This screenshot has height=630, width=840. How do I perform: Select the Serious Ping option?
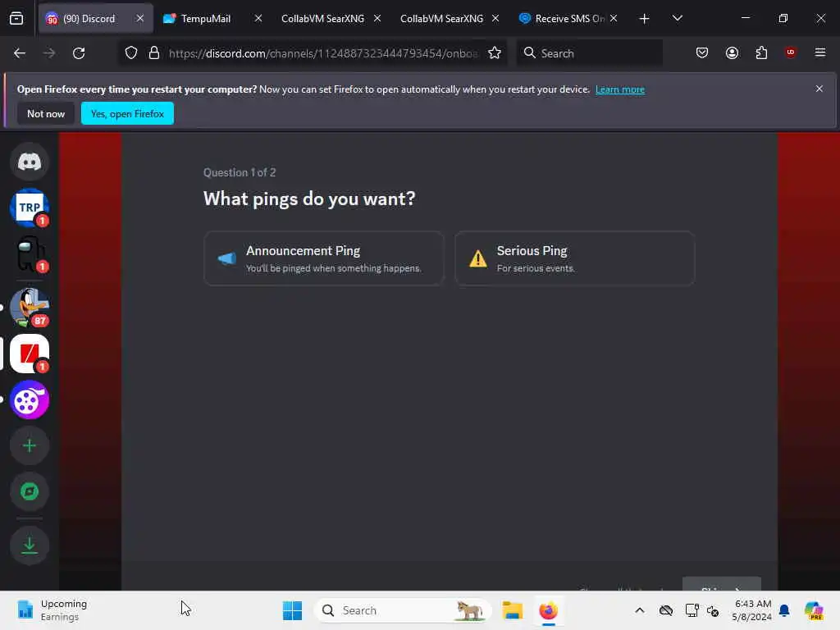[x=574, y=258]
